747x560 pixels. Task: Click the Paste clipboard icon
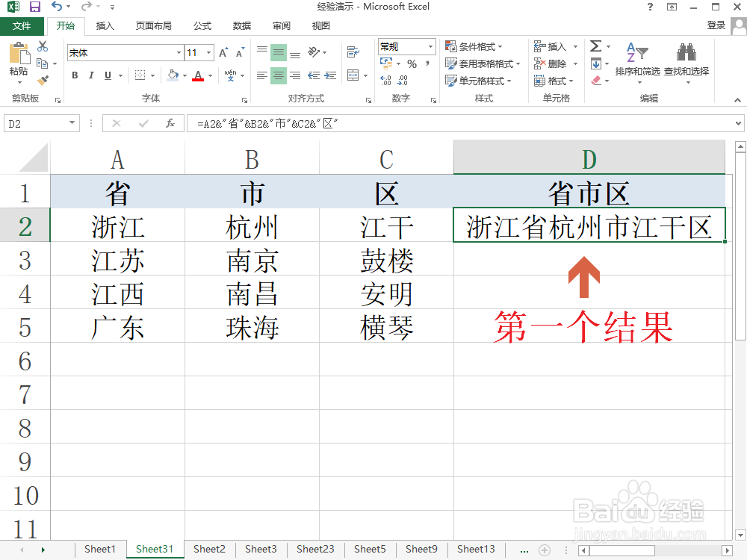[19, 53]
